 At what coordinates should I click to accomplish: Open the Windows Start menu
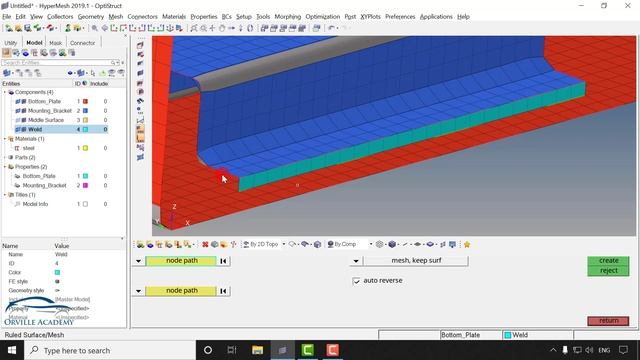tap(12, 350)
